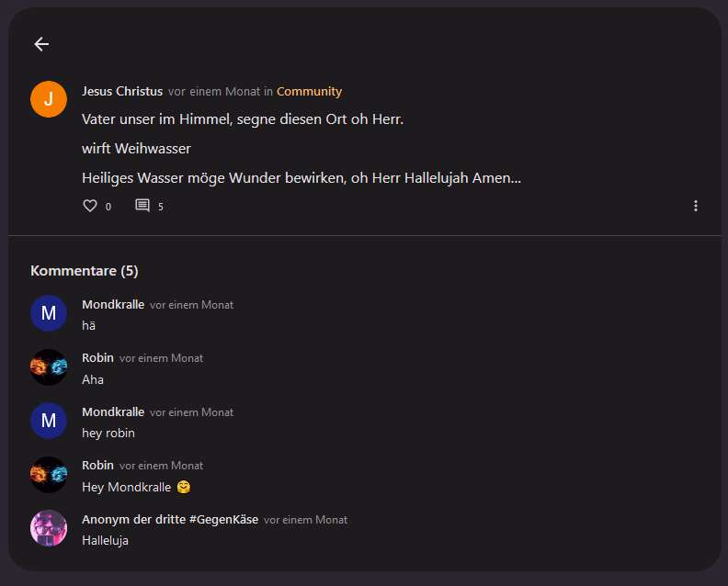Click Mondkralle avatar on first comment

click(49, 313)
